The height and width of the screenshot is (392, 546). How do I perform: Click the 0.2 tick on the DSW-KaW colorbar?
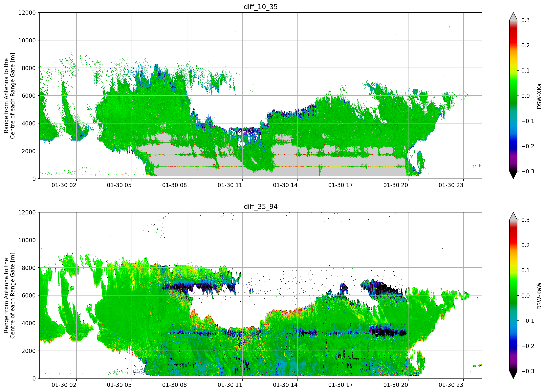click(526, 245)
